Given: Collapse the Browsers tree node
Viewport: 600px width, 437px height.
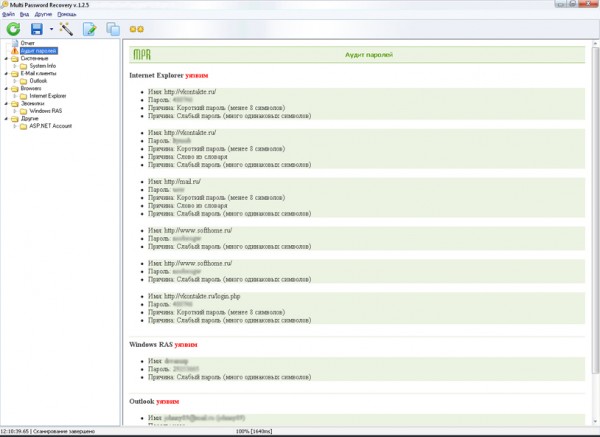Looking at the screenshot, I should tap(6, 88).
